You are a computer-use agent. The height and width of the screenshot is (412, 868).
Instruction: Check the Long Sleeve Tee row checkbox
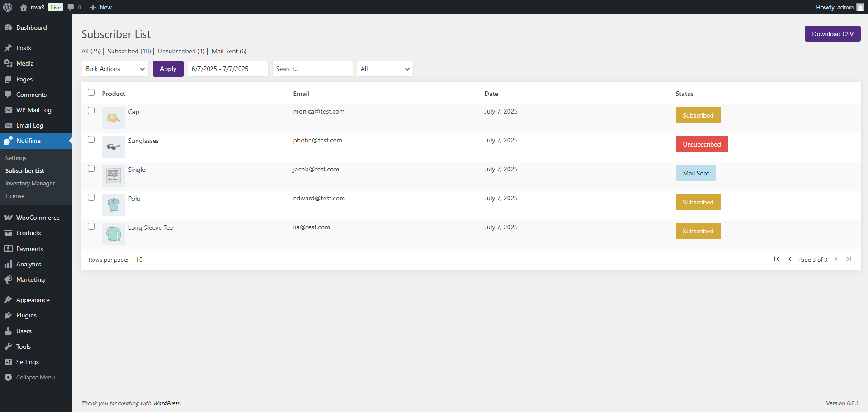tap(91, 226)
